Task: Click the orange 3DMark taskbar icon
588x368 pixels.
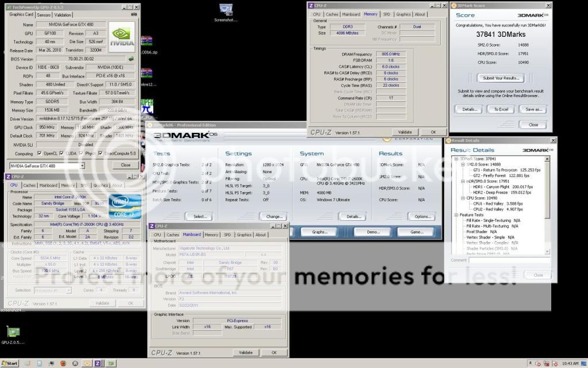Action: (87, 363)
